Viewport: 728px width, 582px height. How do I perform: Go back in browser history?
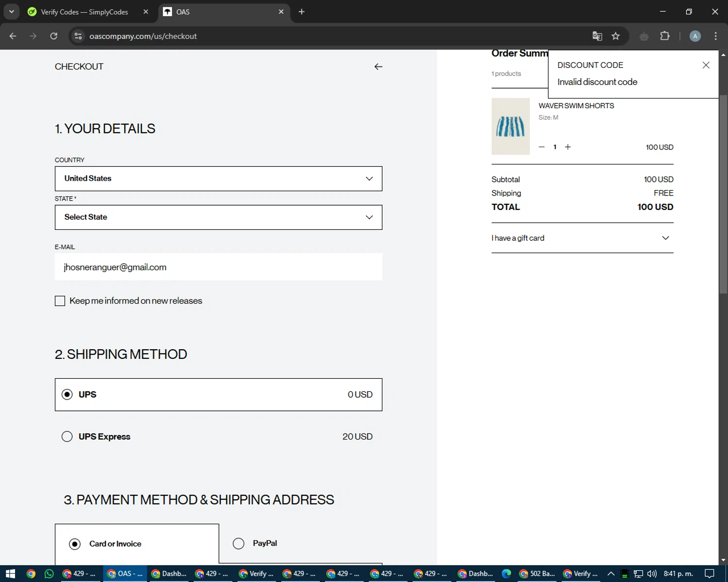[13, 36]
